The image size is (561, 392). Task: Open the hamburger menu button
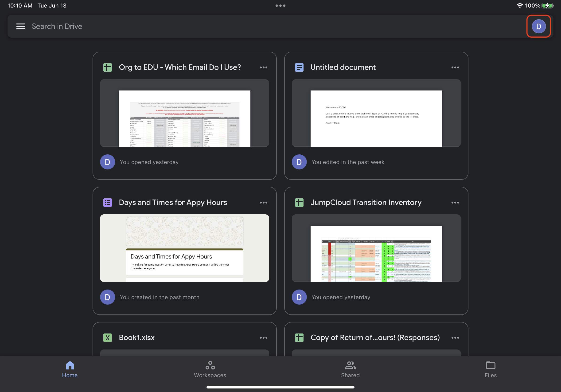coord(20,26)
